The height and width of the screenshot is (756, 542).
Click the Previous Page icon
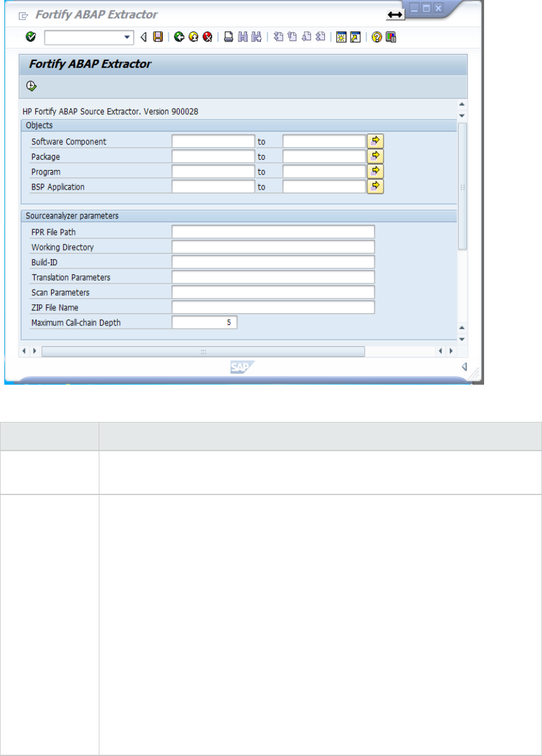tap(292, 37)
